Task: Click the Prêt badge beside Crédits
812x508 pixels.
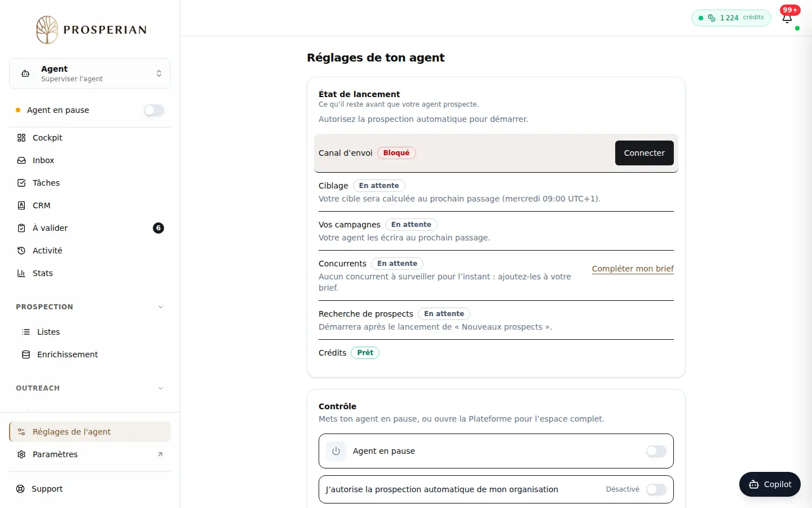Action: click(x=365, y=353)
